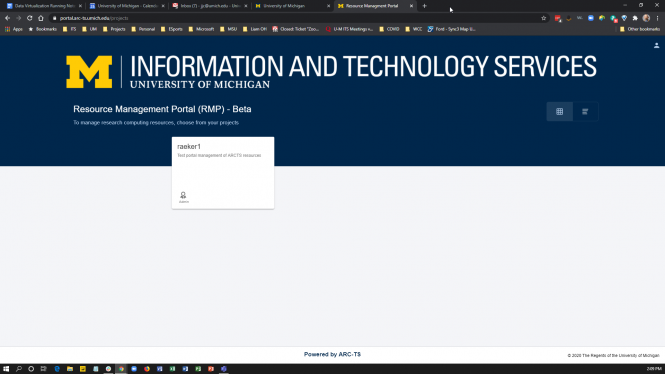Go back to the previous page
Image resolution: width=665 pixels, height=374 pixels.
point(7,18)
